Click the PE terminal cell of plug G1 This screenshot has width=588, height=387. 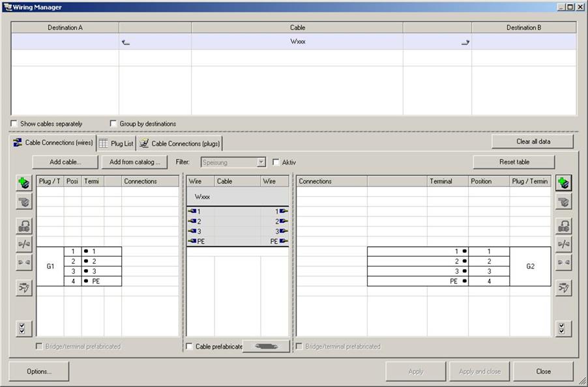[x=102, y=281]
